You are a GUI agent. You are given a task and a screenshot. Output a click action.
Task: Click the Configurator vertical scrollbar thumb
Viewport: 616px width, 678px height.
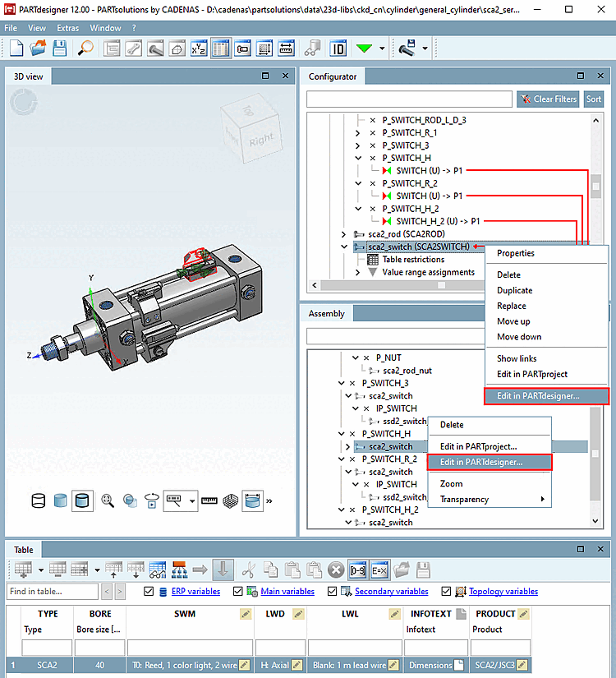(x=595, y=187)
